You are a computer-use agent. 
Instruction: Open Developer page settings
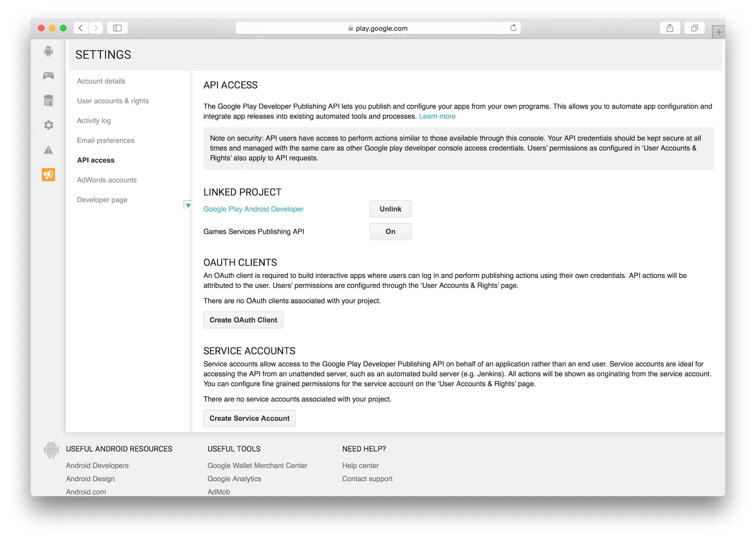click(102, 200)
